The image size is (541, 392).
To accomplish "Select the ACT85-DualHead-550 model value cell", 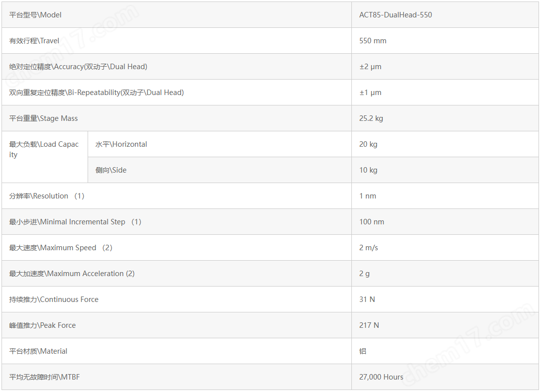I will [x=445, y=15].
